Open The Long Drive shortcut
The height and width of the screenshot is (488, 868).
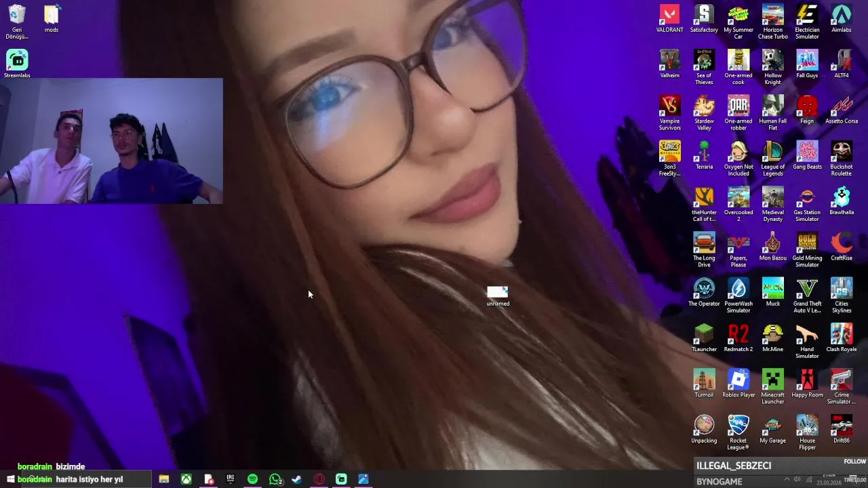[x=704, y=249]
